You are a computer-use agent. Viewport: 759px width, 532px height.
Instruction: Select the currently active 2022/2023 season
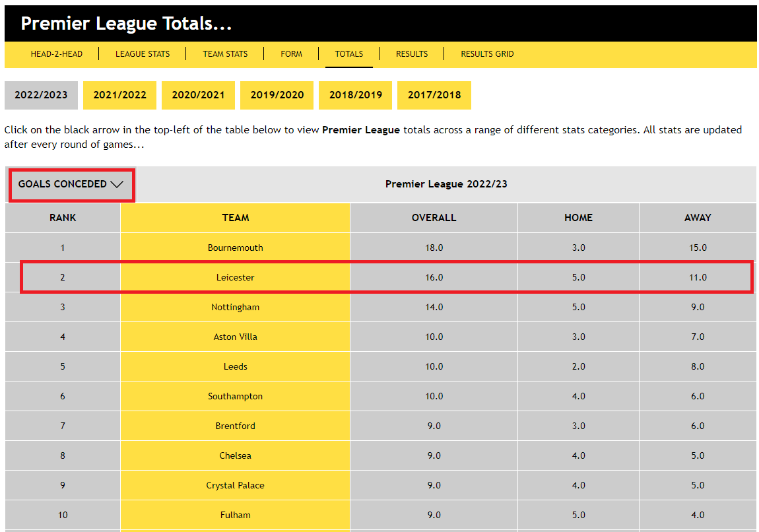[x=41, y=95]
